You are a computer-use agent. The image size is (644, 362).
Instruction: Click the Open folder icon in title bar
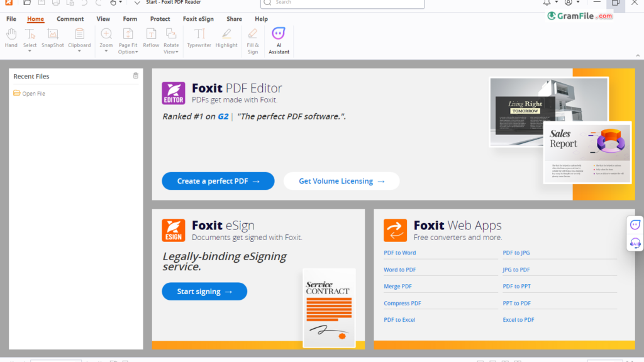click(27, 3)
